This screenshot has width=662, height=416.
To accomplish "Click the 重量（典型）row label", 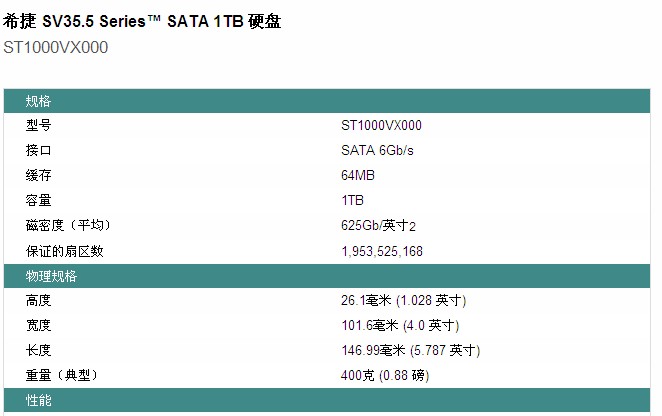I will [62, 375].
